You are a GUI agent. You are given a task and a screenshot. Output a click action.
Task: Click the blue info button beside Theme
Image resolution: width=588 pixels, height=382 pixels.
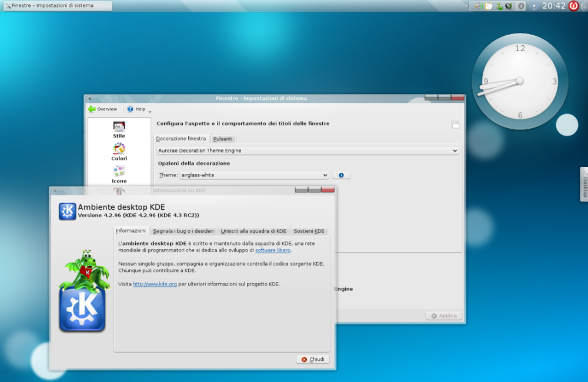coord(341,175)
